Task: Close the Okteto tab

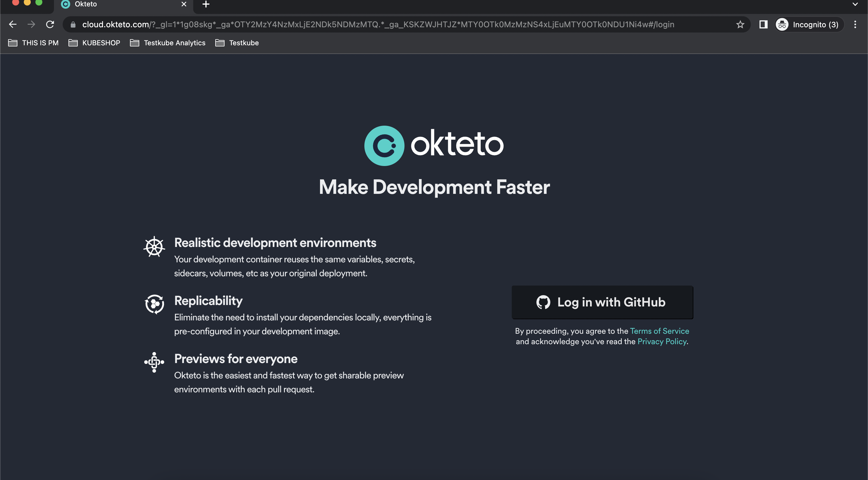Action: pyautogui.click(x=184, y=4)
